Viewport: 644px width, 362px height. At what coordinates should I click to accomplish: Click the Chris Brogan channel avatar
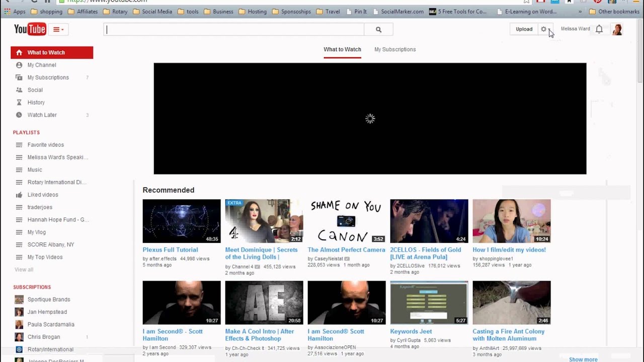pos(19,337)
